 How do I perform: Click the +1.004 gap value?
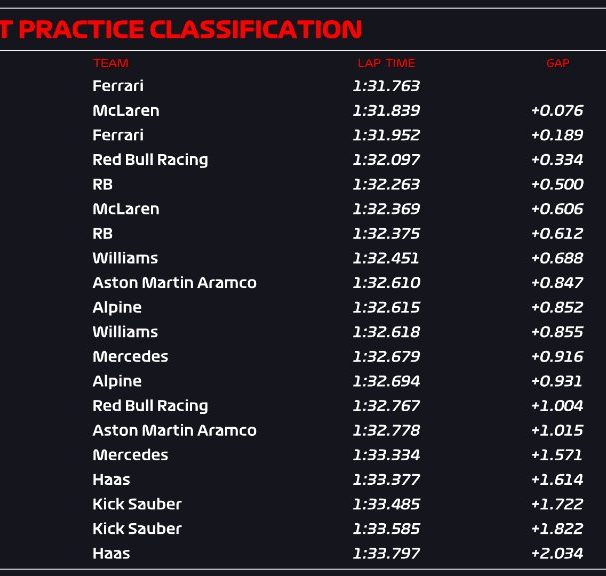point(557,406)
